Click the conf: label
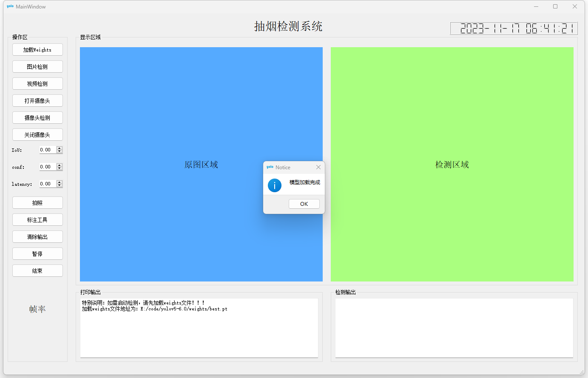The height and width of the screenshot is (378, 588). click(18, 167)
